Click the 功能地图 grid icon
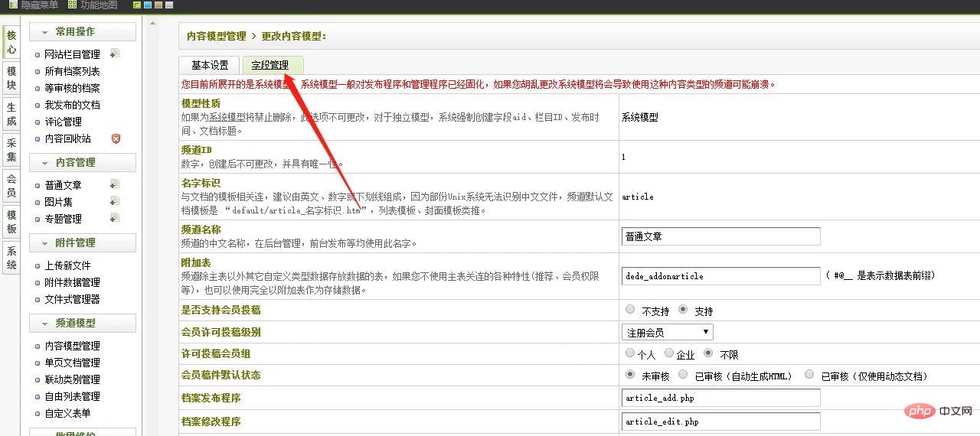This screenshot has width=980, height=436. 72,5
